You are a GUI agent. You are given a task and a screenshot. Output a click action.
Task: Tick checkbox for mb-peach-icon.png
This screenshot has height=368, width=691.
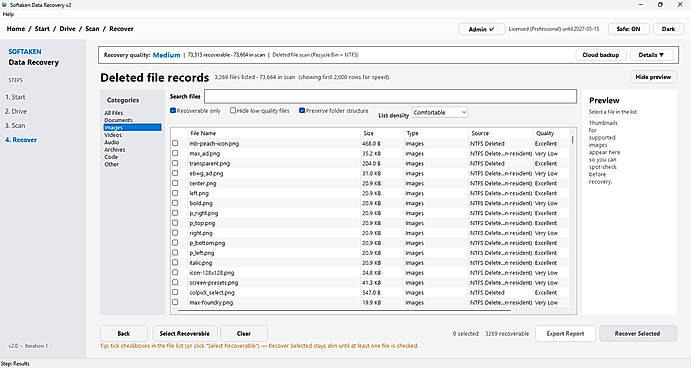(175, 143)
